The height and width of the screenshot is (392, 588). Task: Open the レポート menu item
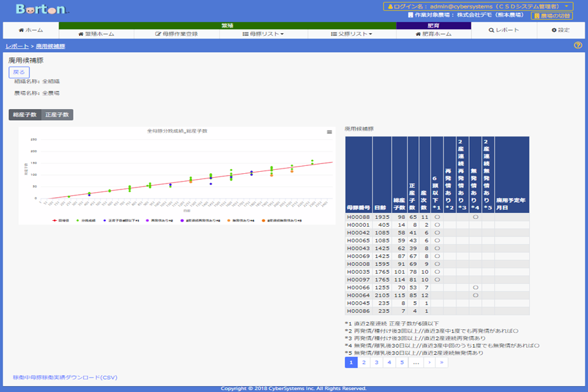pyautogui.click(x=504, y=30)
